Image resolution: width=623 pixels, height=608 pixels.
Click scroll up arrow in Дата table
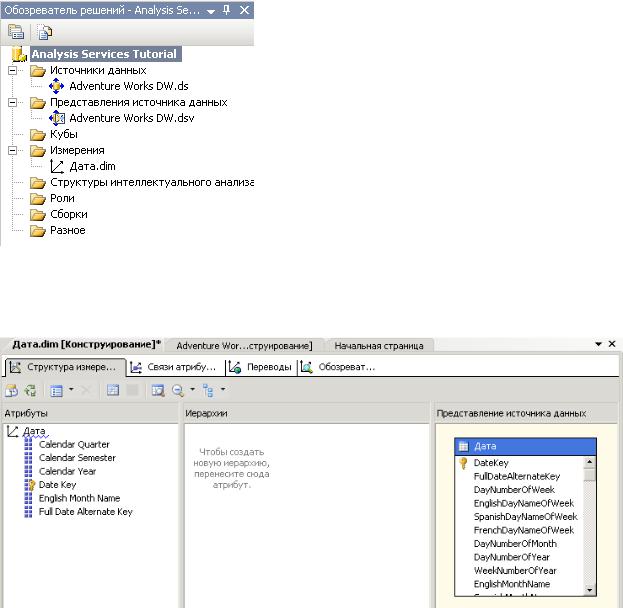coord(590,462)
